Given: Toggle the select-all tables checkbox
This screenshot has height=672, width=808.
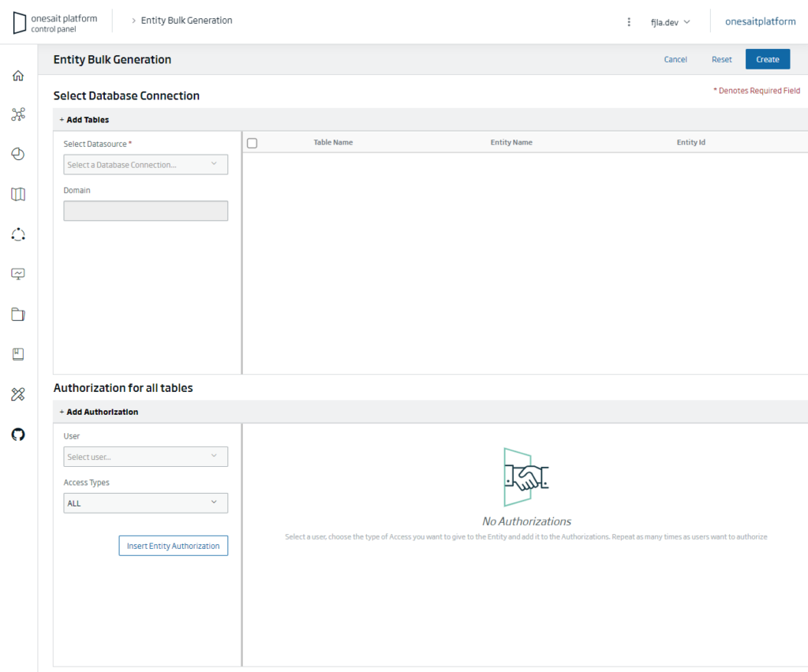Looking at the screenshot, I should pos(252,143).
